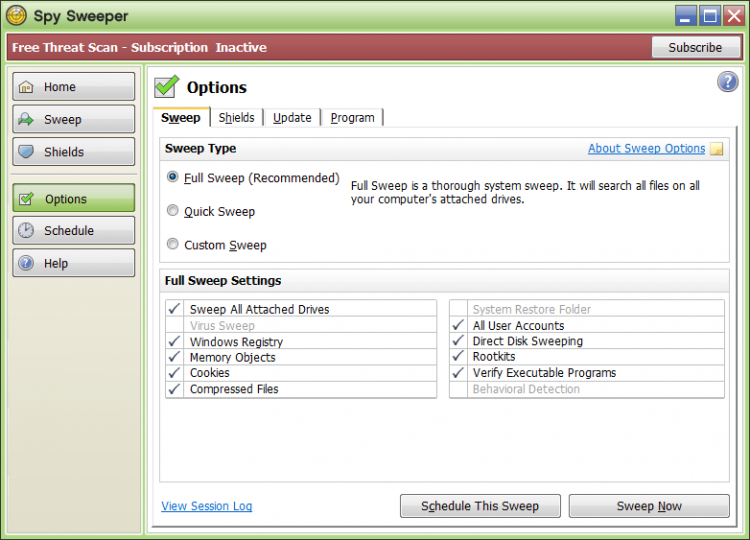
Task: Click the green checkmark Options header icon
Action: 166,87
